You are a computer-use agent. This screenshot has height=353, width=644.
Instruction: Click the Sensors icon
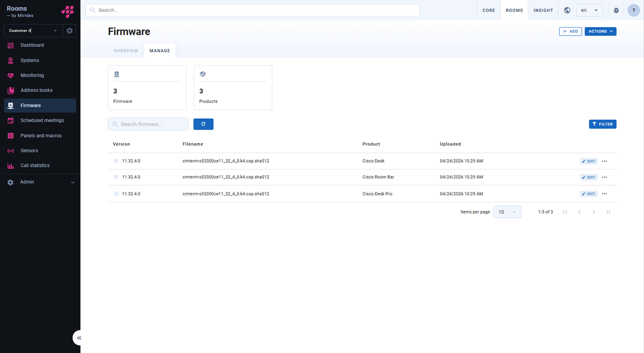coord(11,151)
